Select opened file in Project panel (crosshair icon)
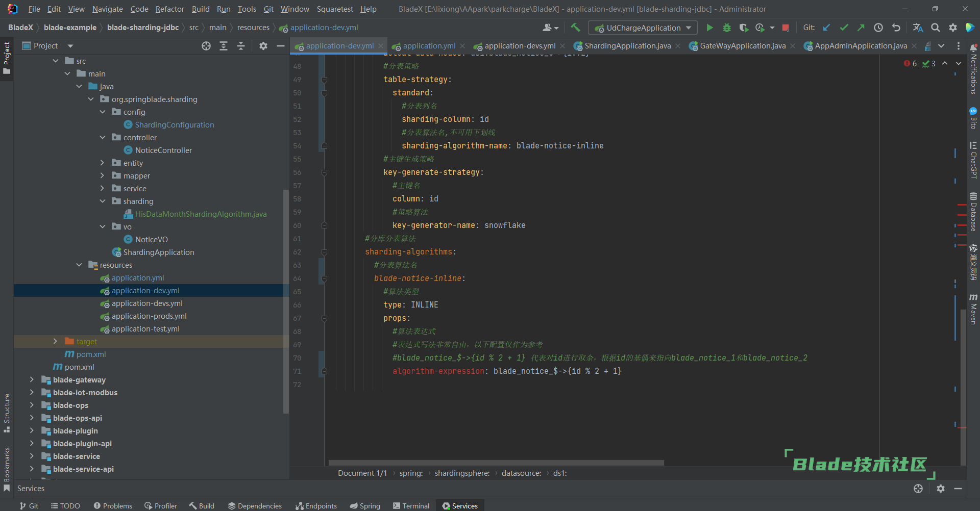Image resolution: width=980 pixels, height=511 pixels. [x=206, y=46]
